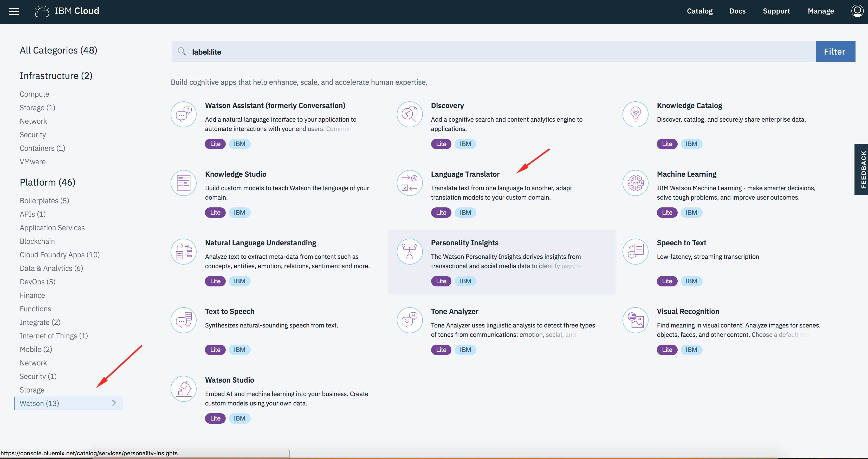
Task: Click the Watson Assistant service icon
Action: pyautogui.click(x=184, y=115)
